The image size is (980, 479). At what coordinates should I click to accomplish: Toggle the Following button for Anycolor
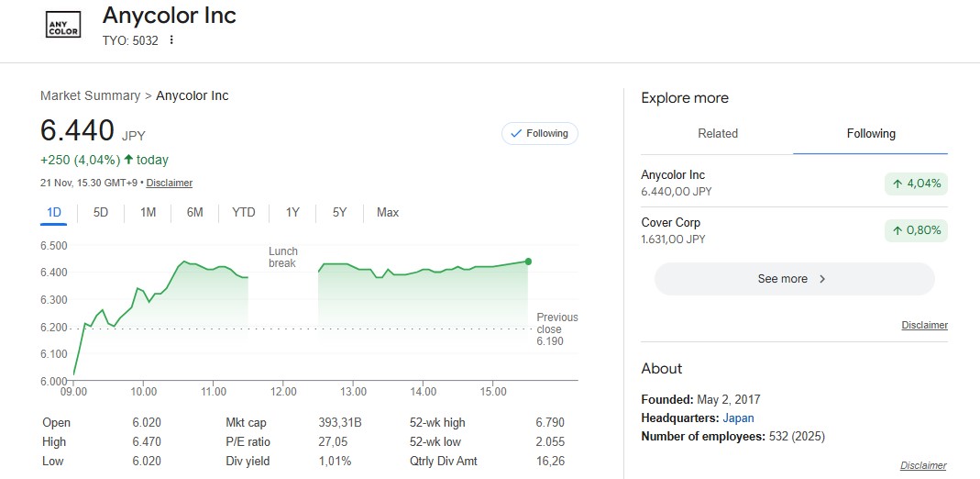[540, 134]
